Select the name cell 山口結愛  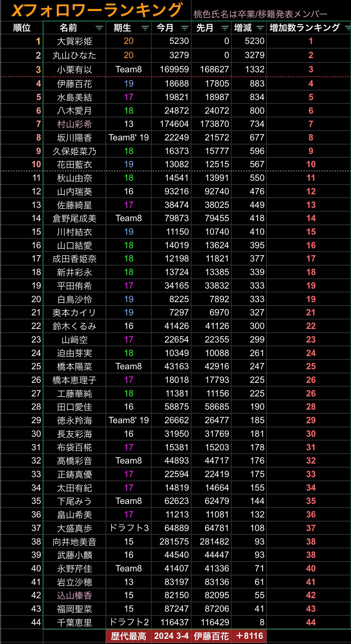pos(74,245)
